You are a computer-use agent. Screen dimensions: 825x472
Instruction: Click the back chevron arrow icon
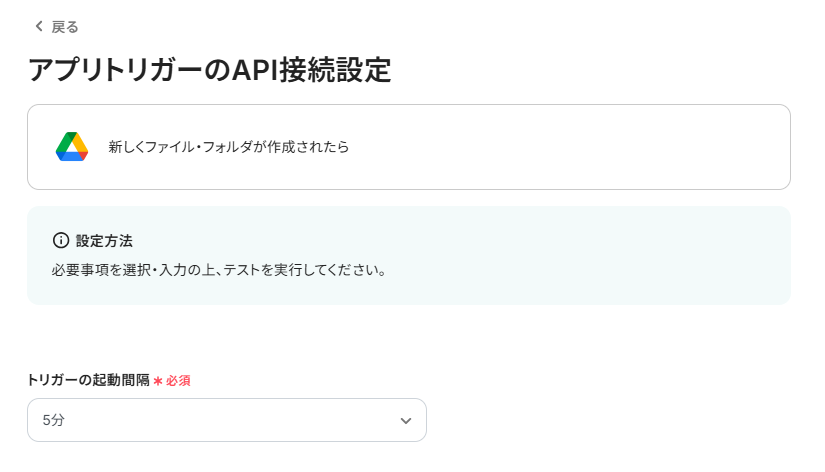click(39, 26)
